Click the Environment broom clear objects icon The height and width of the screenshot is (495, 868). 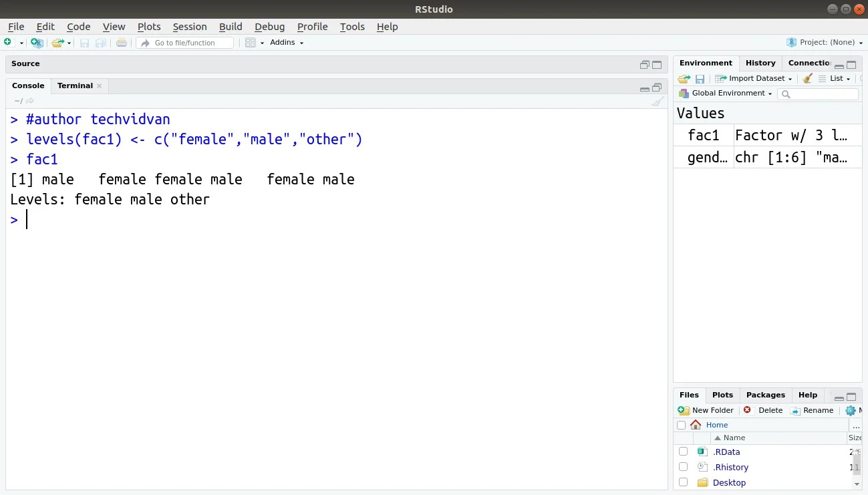[x=808, y=78]
